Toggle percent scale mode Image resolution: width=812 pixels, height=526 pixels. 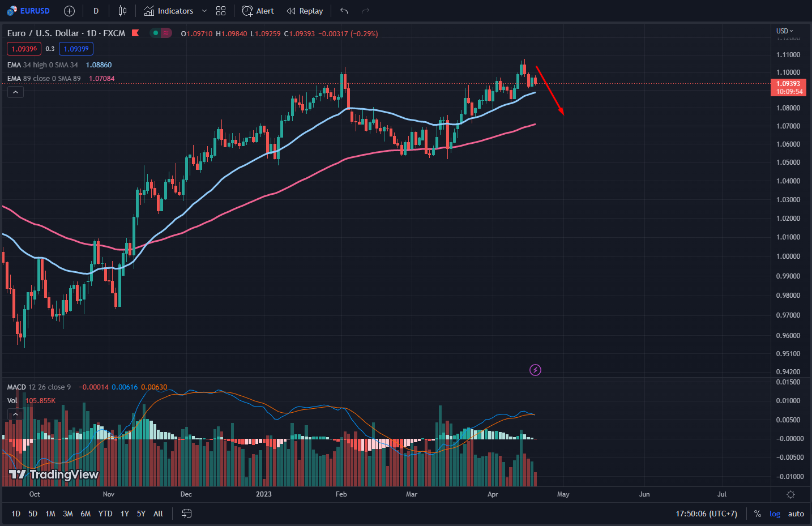757,514
